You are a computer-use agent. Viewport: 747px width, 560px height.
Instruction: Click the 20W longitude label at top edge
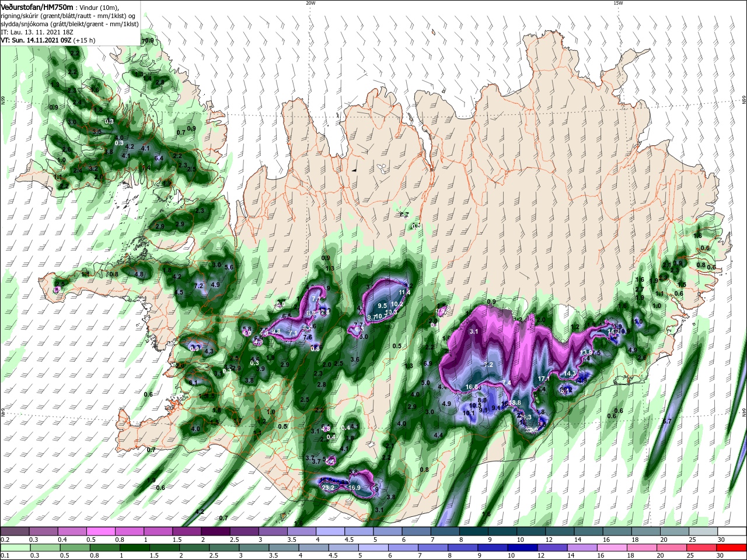[310, 3]
